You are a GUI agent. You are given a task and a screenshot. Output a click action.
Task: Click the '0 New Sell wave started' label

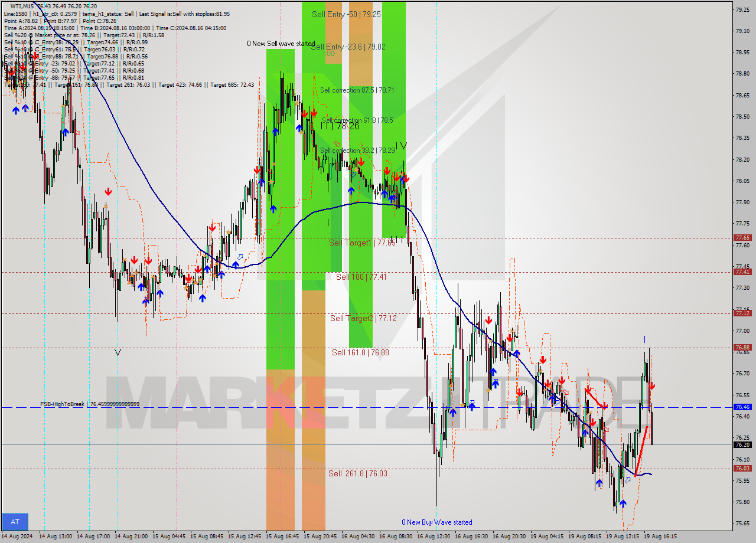281,44
